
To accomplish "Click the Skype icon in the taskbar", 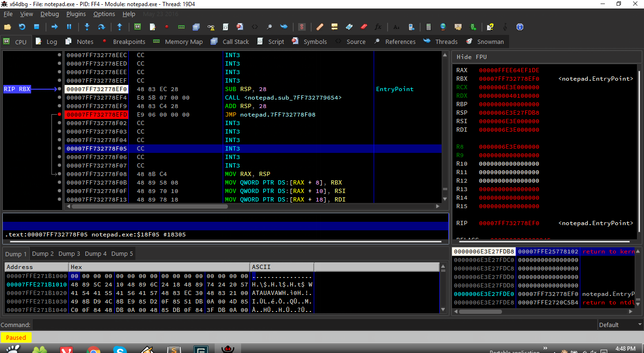I will (x=120, y=350).
